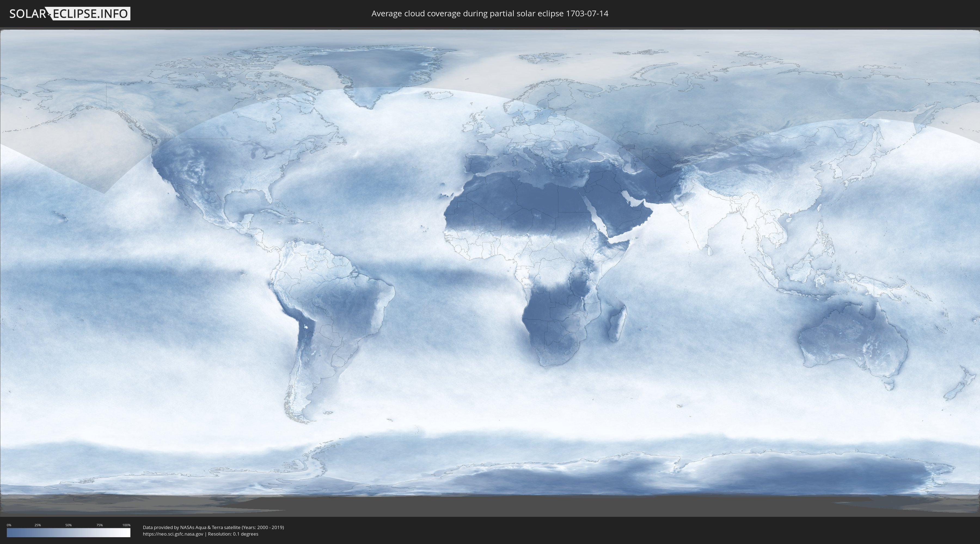
Task: Click the 25% legend label
Action: [x=38, y=525]
